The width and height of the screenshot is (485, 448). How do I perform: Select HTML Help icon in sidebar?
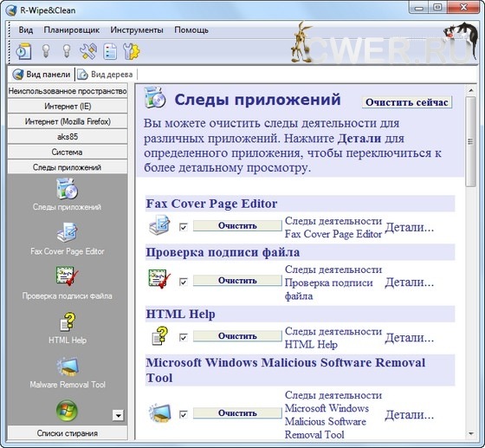pyautogui.click(x=68, y=321)
